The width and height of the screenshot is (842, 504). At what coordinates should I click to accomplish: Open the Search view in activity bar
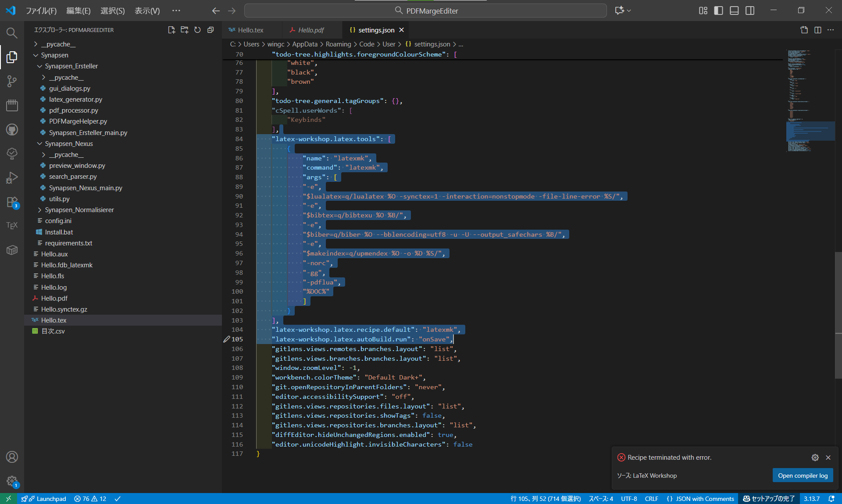(x=12, y=33)
